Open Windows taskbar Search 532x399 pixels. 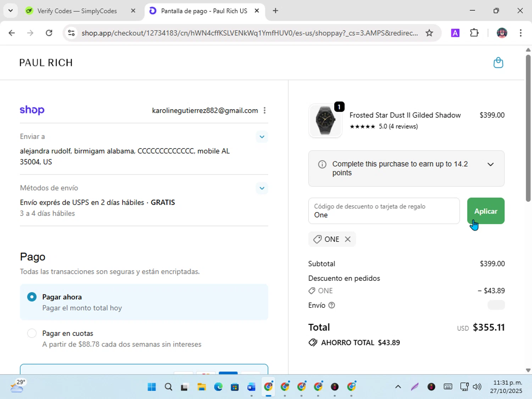click(168, 387)
